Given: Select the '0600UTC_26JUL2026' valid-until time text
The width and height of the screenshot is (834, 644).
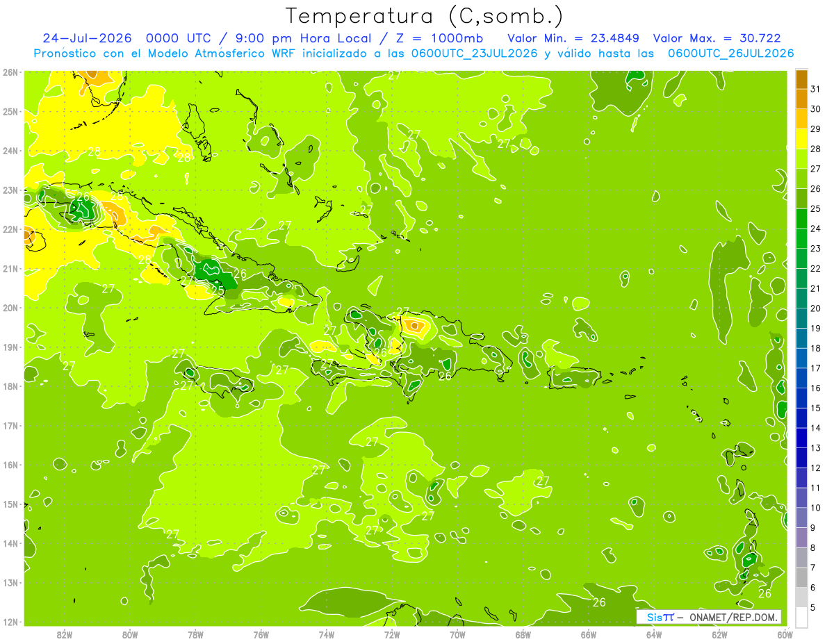Looking at the screenshot, I should tap(730, 53).
